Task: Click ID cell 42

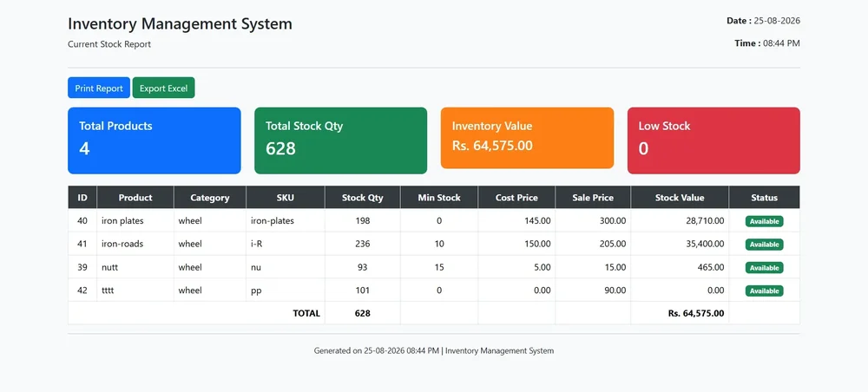Action: [82, 291]
